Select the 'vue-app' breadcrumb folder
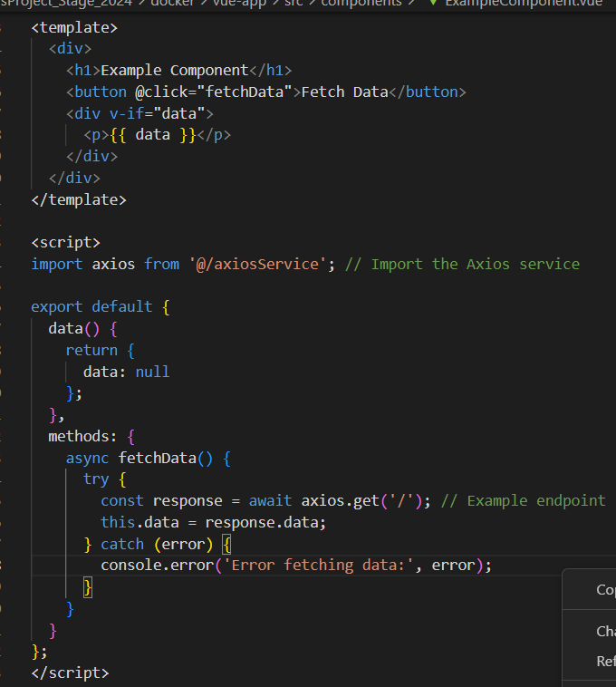 [239, 3]
